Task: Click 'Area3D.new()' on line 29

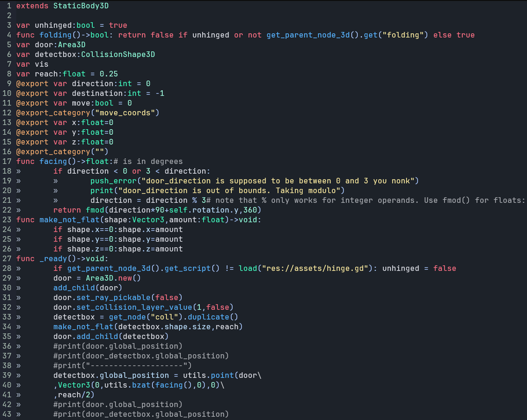Action: pos(113,278)
